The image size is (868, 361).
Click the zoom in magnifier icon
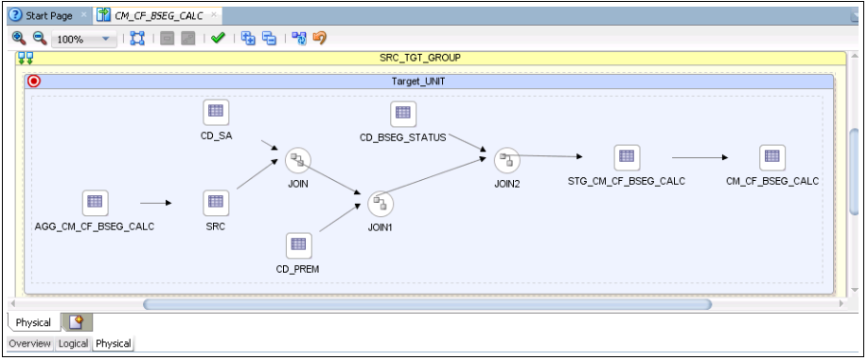(19, 38)
